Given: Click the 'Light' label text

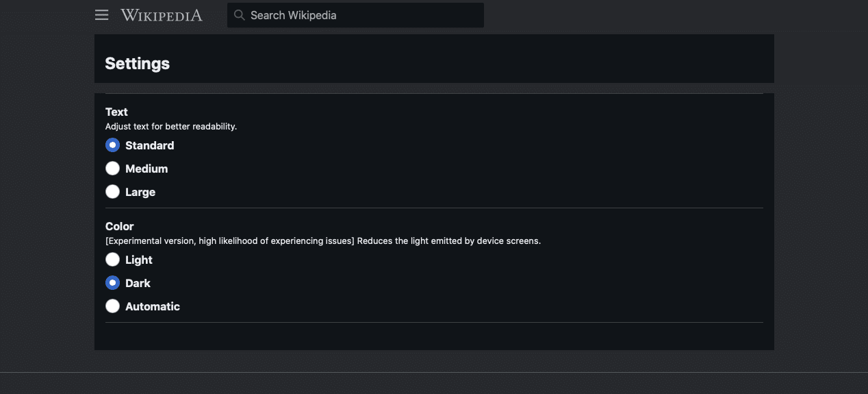Looking at the screenshot, I should (x=139, y=260).
